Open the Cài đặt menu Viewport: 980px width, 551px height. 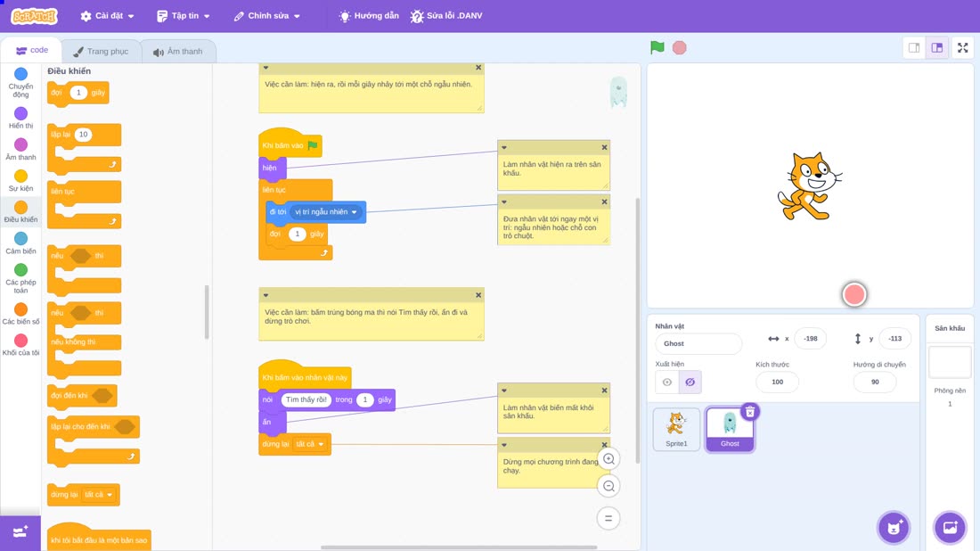coord(108,16)
